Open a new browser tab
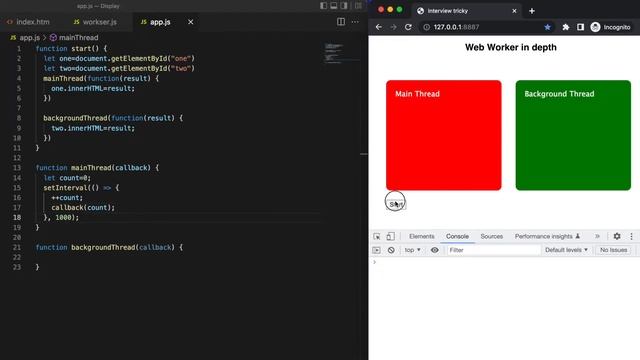The width and height of the screenshot is (640, 360). [x=532, y=11]
